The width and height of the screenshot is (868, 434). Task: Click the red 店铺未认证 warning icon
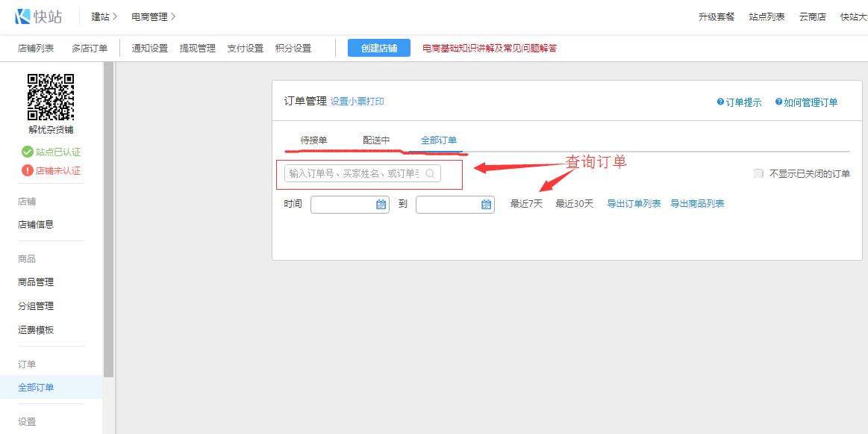point(28,170)
